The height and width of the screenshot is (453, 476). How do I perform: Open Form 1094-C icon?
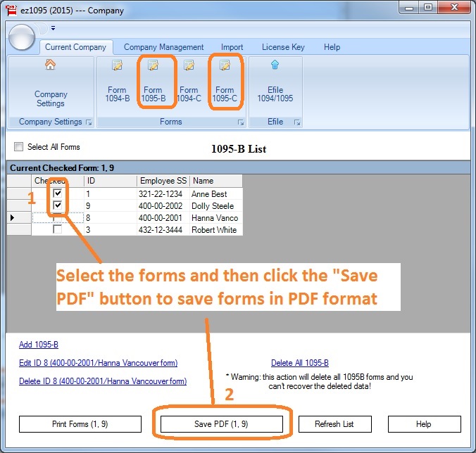coord(189,65)
